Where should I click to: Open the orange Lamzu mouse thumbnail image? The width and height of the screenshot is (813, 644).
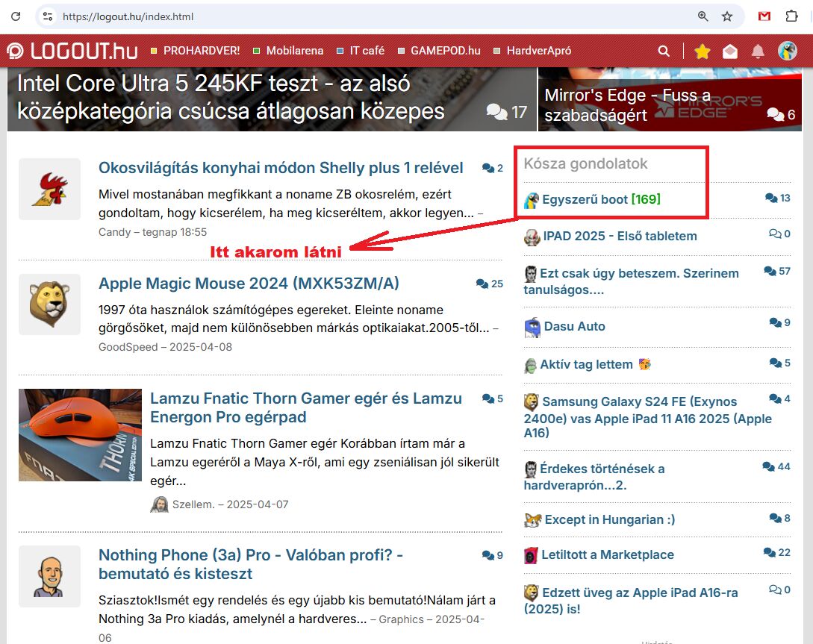point(81,435)
